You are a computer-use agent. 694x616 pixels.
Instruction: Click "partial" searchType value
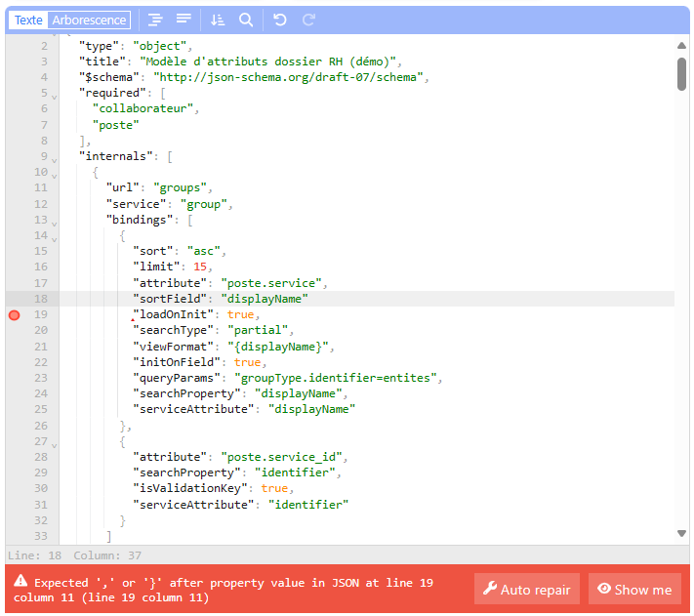tap(258, 330)
